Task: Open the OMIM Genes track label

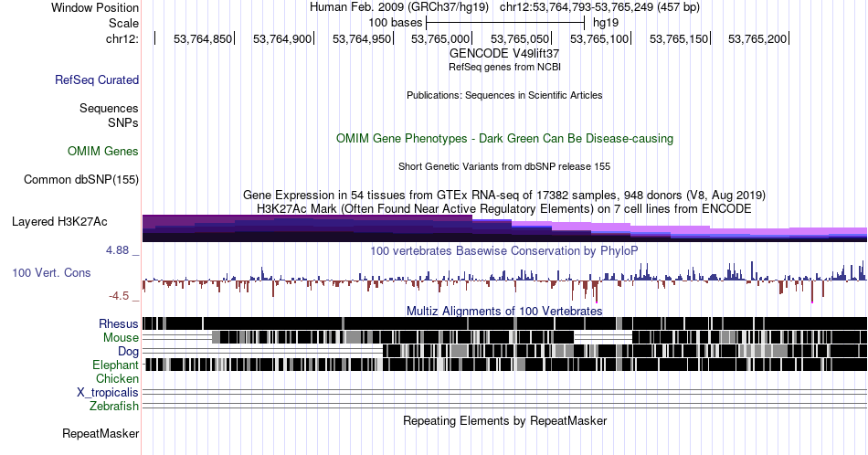Action: [103, 151]
